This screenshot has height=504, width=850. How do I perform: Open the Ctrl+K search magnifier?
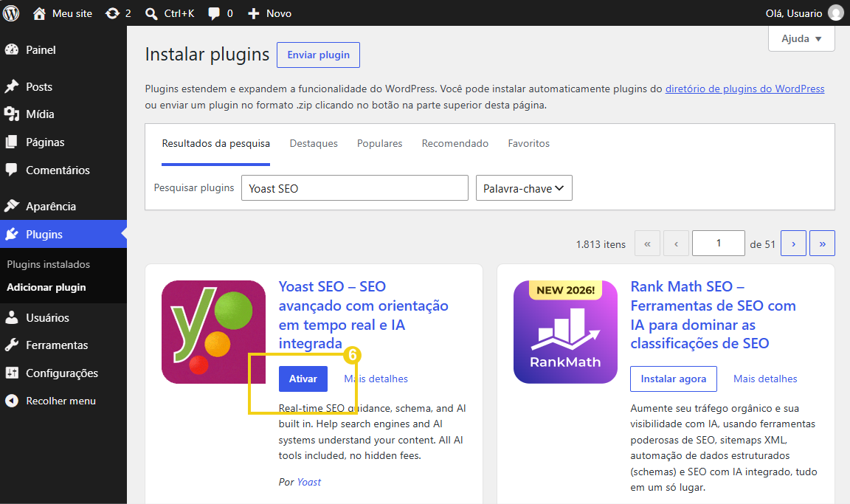[x=151, y=13]
